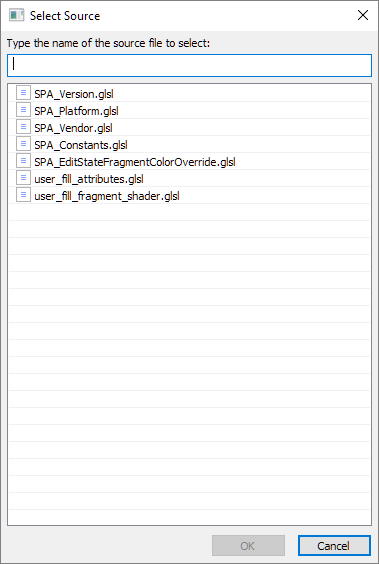Click the file icon beside SPA_EditStateFragmentColorOverride.glsl
Image resolution: width=379 pixels, height=564 pixels.
tap(23, 160)
